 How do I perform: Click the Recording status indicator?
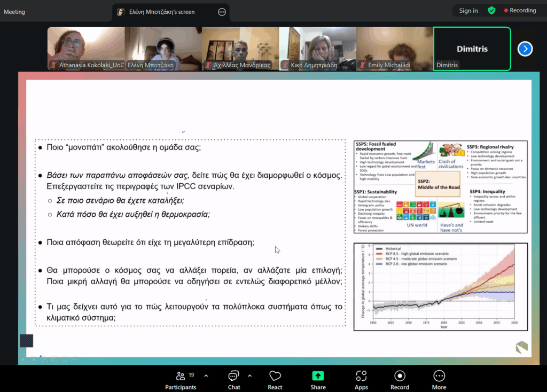click(518, 11)
